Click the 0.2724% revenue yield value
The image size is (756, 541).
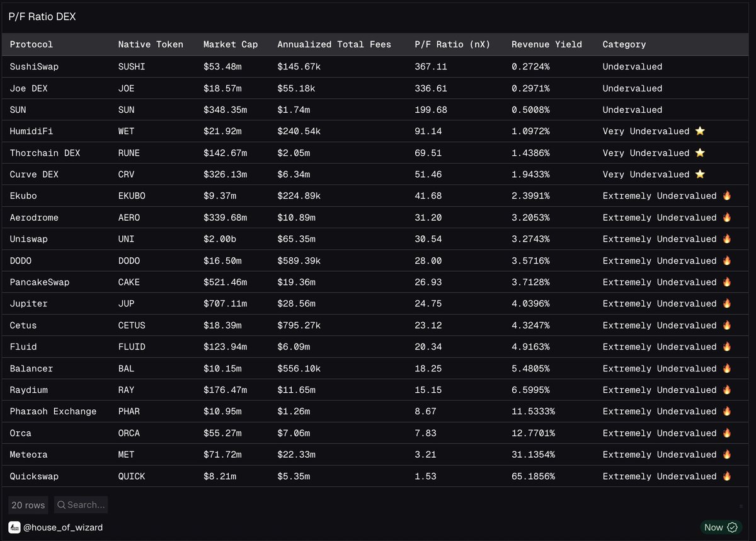point(530,67)
